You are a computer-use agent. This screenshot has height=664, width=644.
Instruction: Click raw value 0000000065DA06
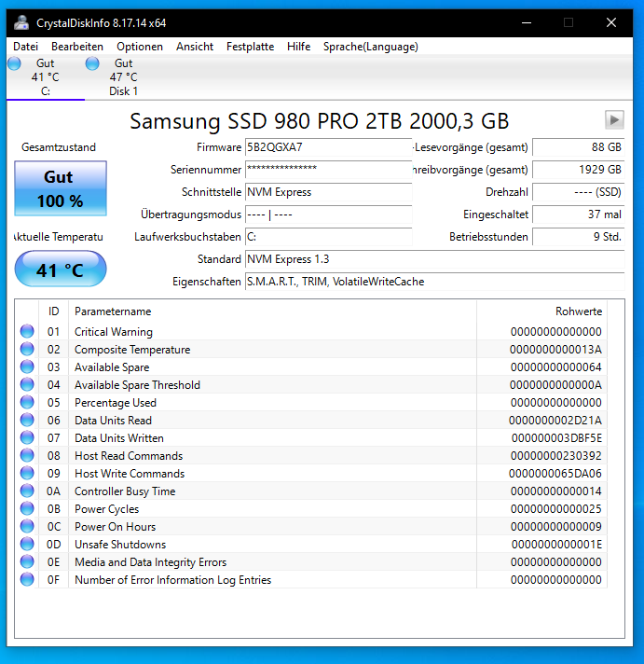555,474
